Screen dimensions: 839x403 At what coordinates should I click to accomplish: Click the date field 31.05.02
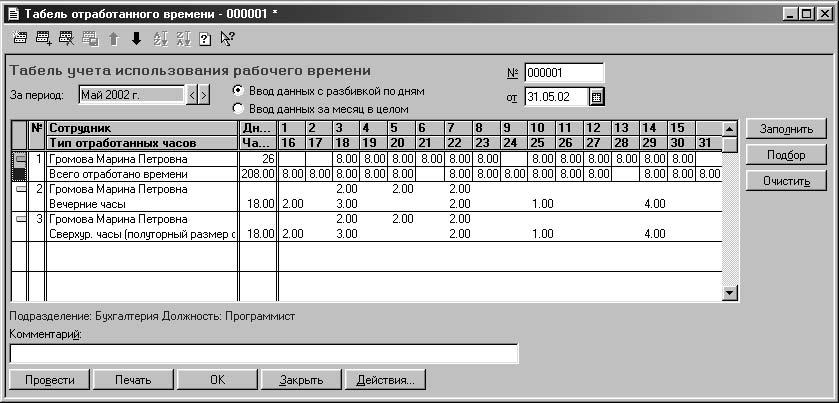click(x=556, y=97)
